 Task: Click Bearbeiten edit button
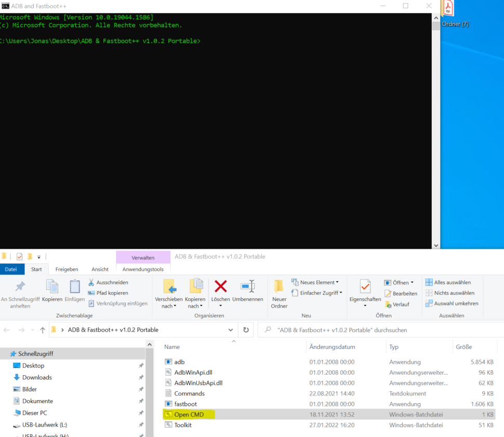(401, 293)
